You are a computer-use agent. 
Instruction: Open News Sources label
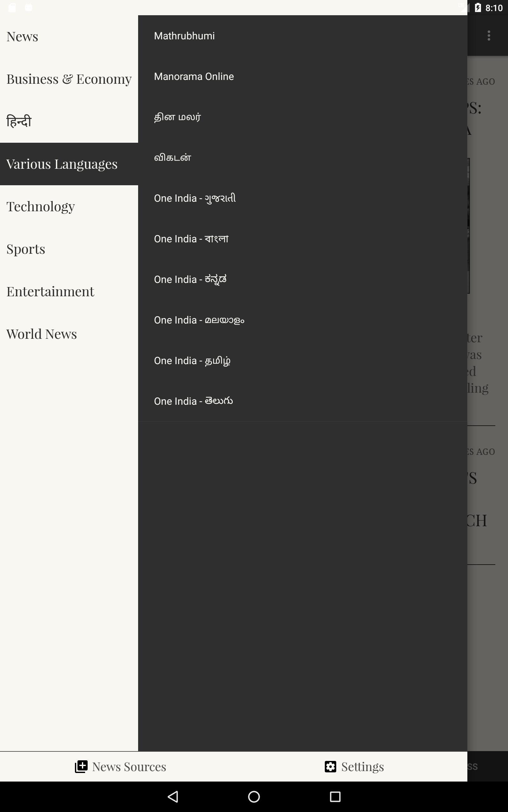(129, 767)
